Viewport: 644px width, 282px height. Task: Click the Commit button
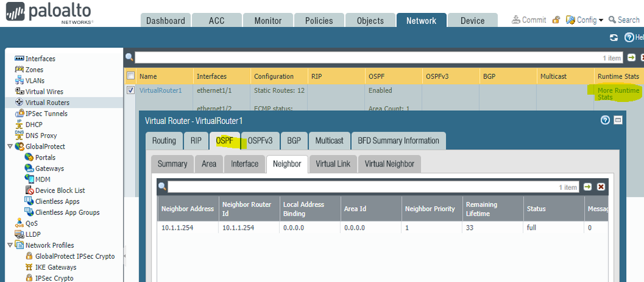529,20
